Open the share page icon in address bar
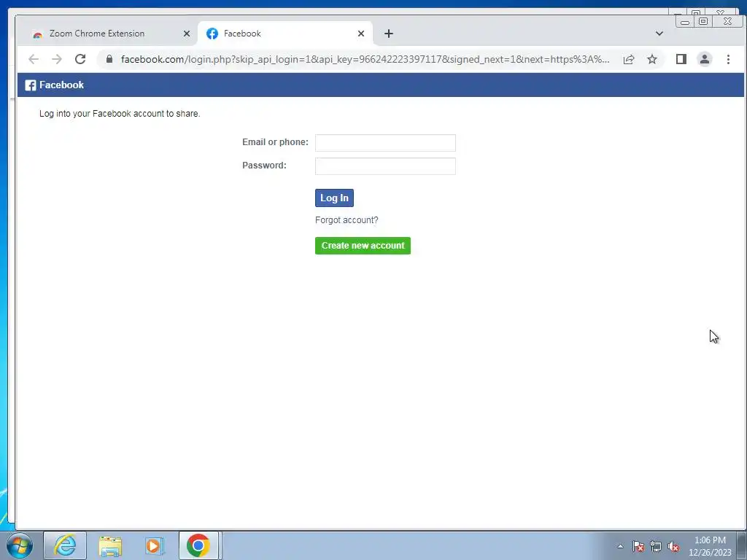 [629, 59]
